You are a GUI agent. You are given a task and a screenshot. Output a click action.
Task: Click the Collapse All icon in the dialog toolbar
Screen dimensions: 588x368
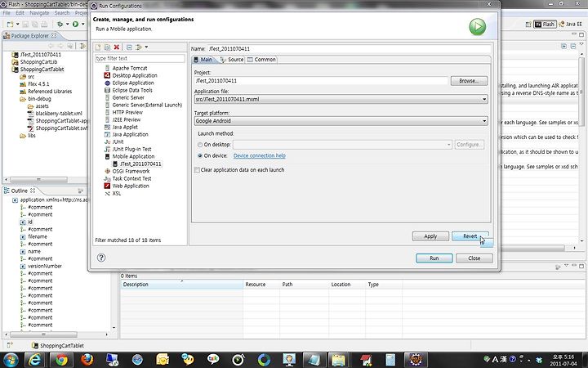point(129,47)
